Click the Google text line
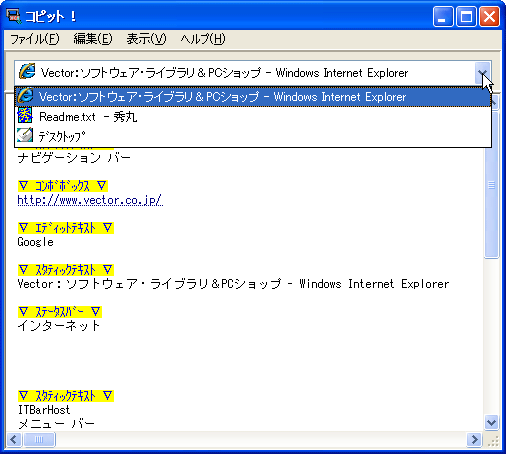506x454 pixels. [x=35, y=242]
